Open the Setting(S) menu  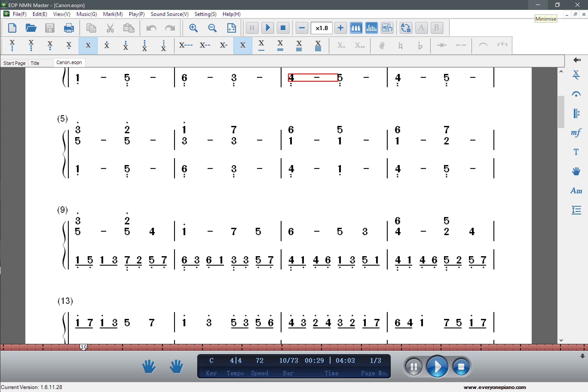coord(205,14)
